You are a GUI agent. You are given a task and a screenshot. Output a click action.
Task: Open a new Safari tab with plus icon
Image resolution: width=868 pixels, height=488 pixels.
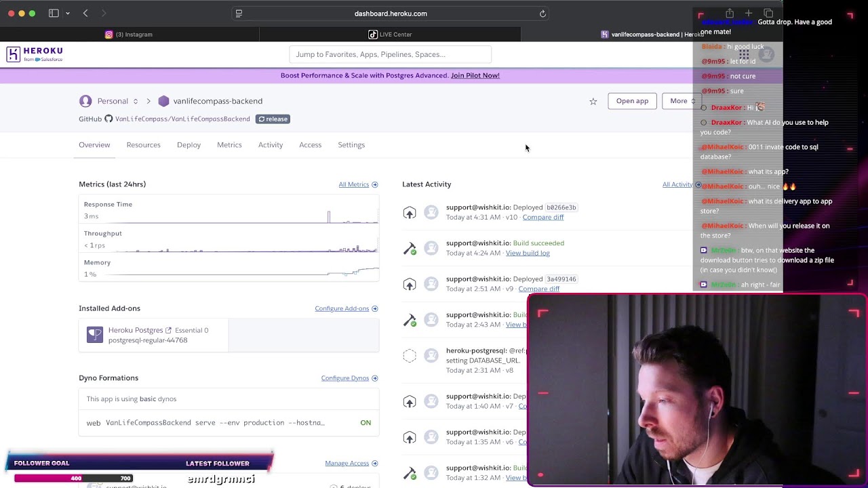coord(749,14)
